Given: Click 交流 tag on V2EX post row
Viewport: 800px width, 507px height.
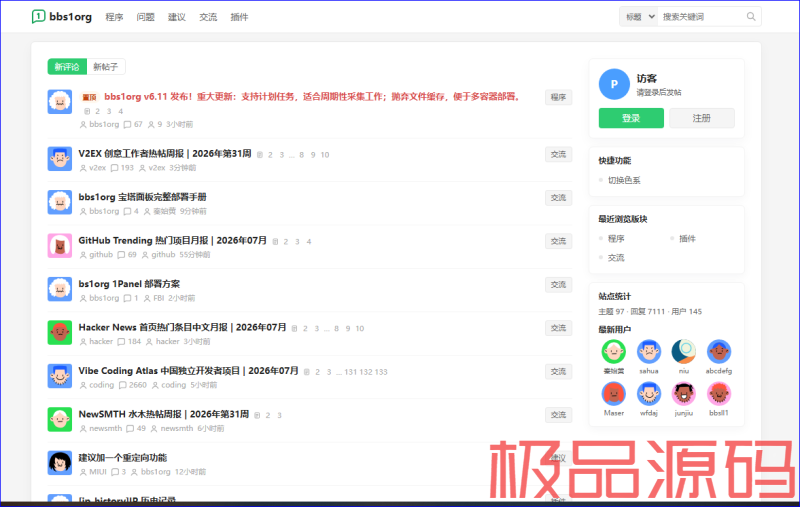Looking at the screenshot, I should pos(558,155).
